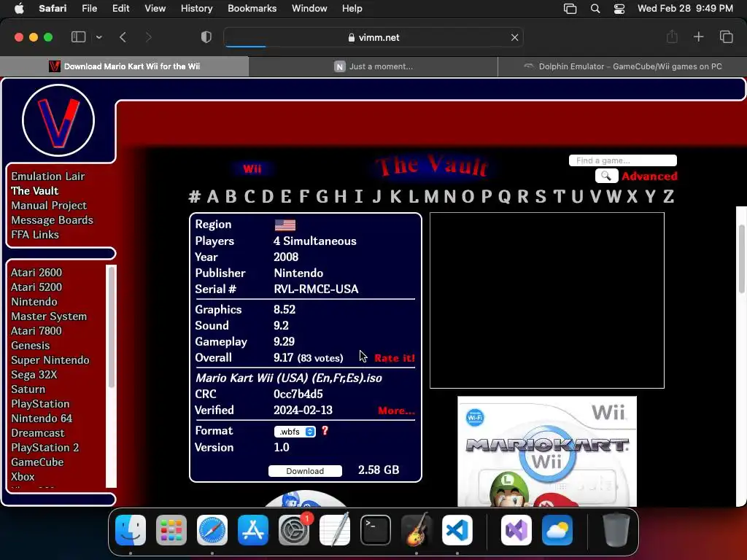Viewport: 747px width, 560px height.
Task: Open Finder from the Dock
Action: point(131,530)
